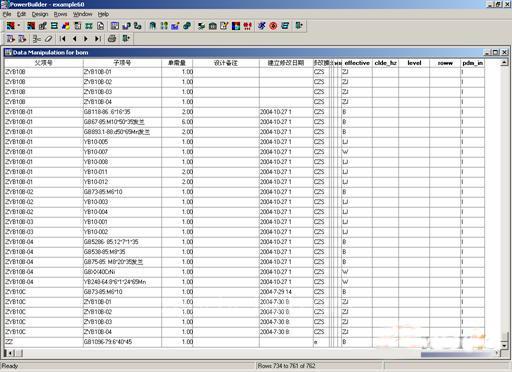The image size is (512, 372).
Task: Click the level column header
Action: click(x=414, y=63)
